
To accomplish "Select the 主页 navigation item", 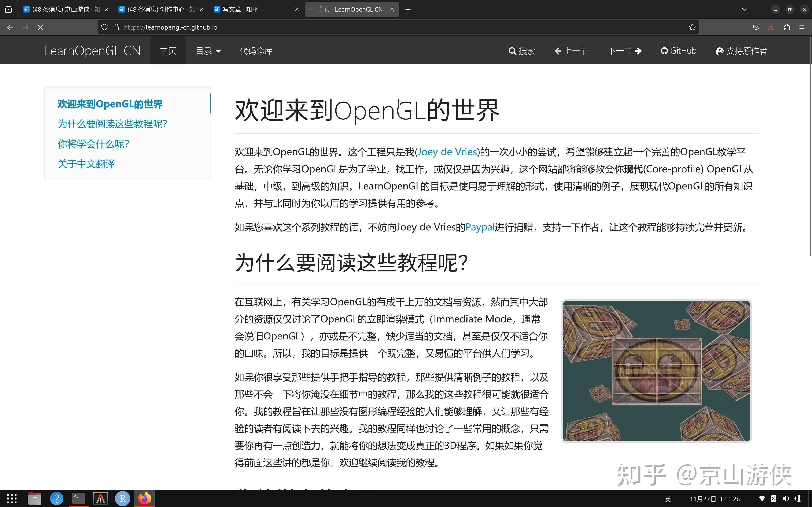I will point(168,51).
